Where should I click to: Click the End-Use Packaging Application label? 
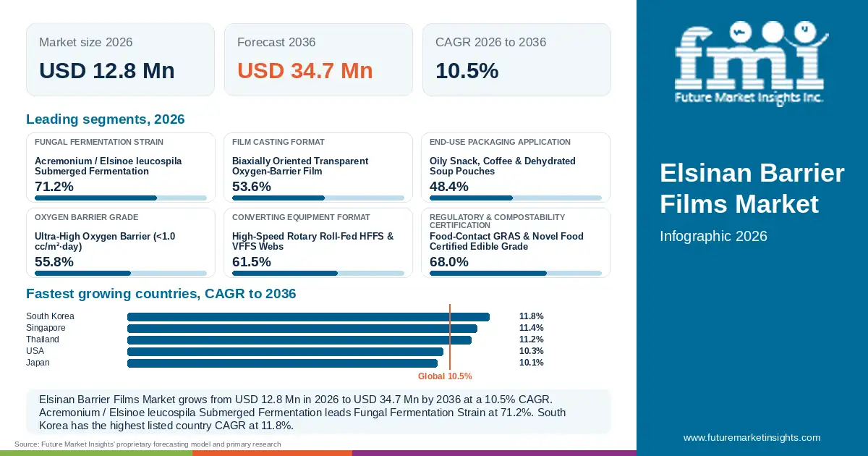coord(500,142)
